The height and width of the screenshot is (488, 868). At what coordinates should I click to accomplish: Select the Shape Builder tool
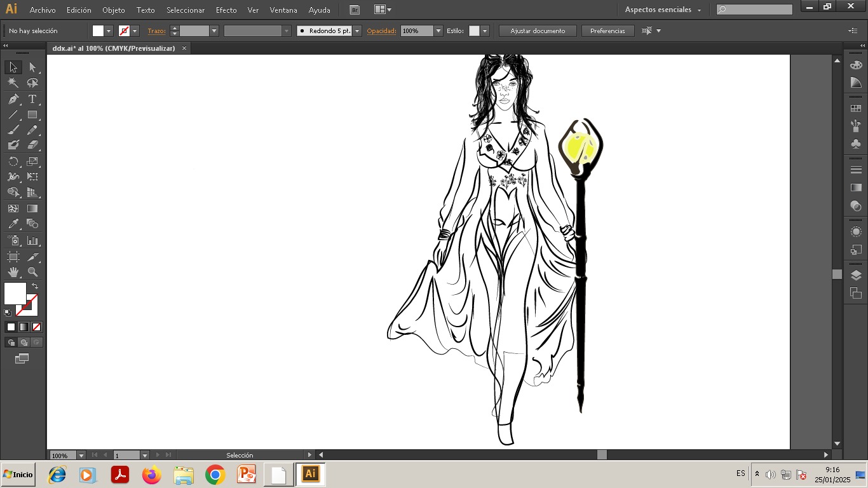point(13,193)
